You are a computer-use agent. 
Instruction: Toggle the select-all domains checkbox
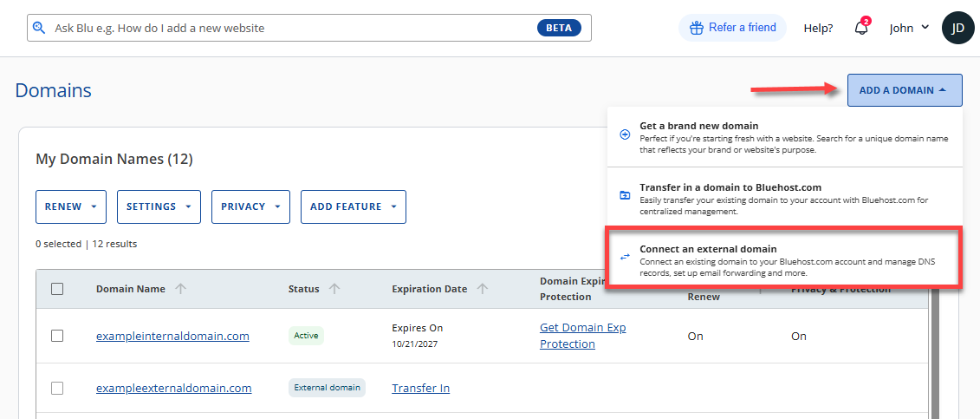pos(57,289)
